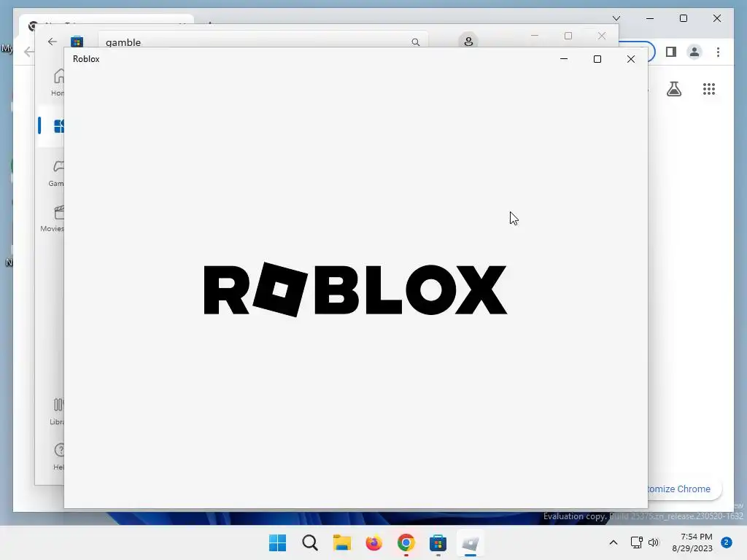Open Home in Microsoft Store sidebar
This screenshot has width=747, height=560.
tap(58, 82)
